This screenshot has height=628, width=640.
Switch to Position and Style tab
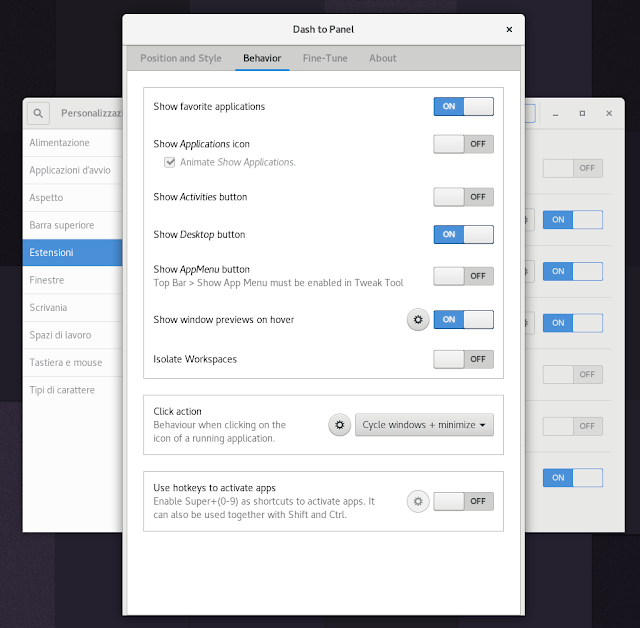(x=181, y=58)
